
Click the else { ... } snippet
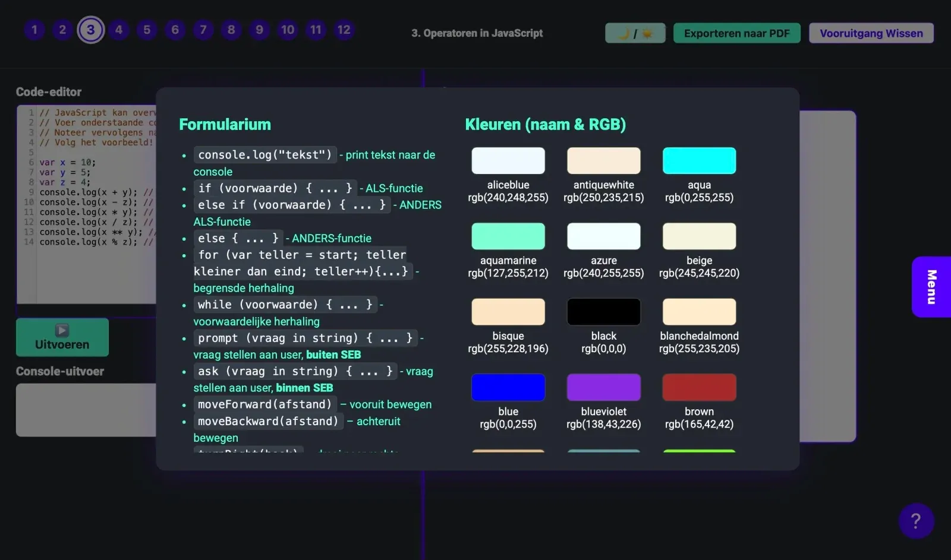[238, 238]
